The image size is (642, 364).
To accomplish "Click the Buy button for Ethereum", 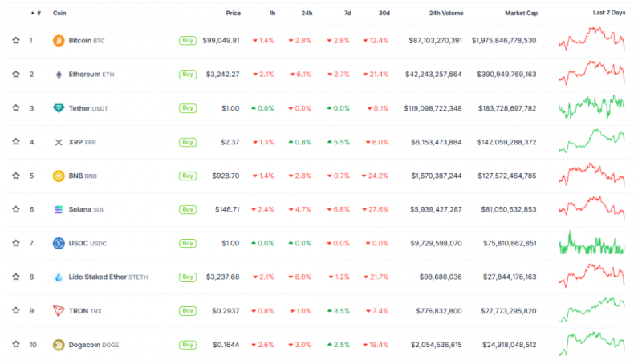I will coord(188,75).
